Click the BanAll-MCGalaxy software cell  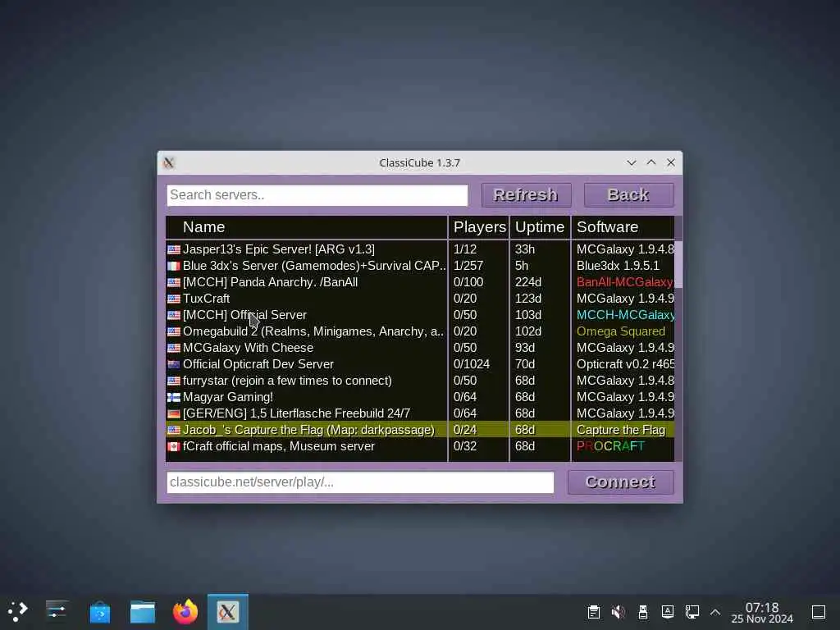[x=624, y=282]
